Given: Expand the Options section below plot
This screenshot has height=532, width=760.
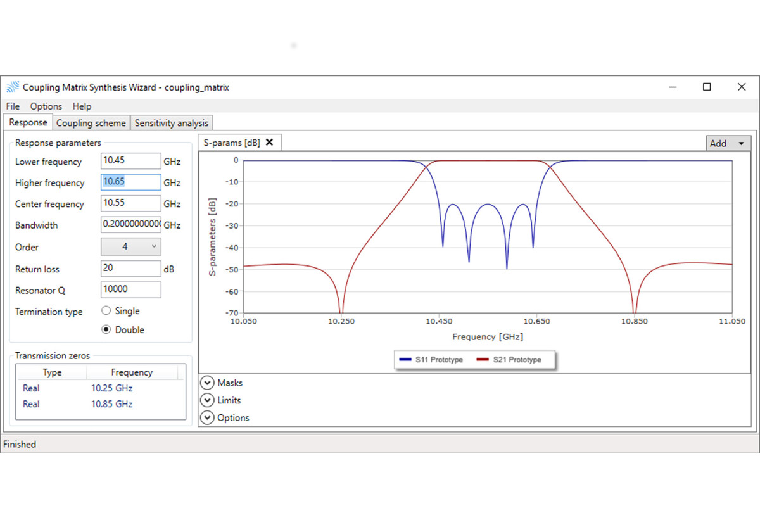Looking at the screenshot, I should (x=207, y=417).
